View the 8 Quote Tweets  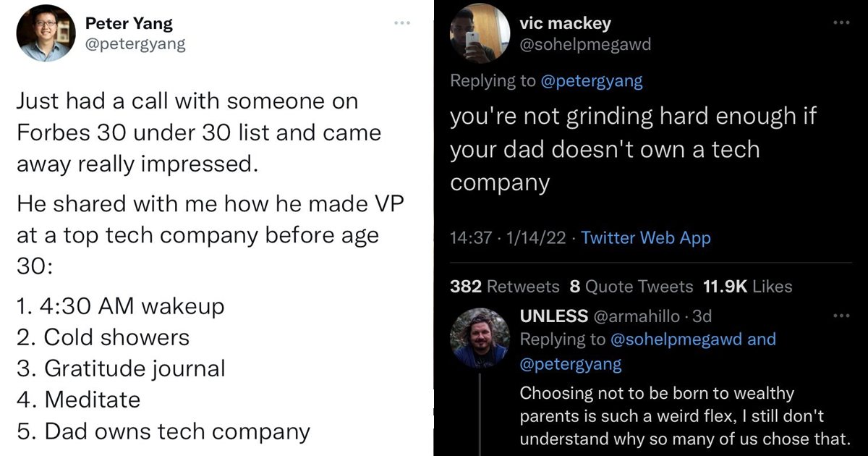631,287
